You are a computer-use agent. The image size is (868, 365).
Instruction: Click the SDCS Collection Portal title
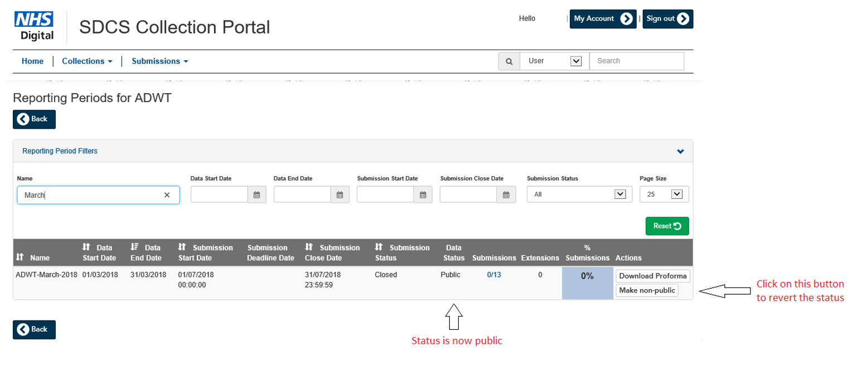click(x=174, y=27)
